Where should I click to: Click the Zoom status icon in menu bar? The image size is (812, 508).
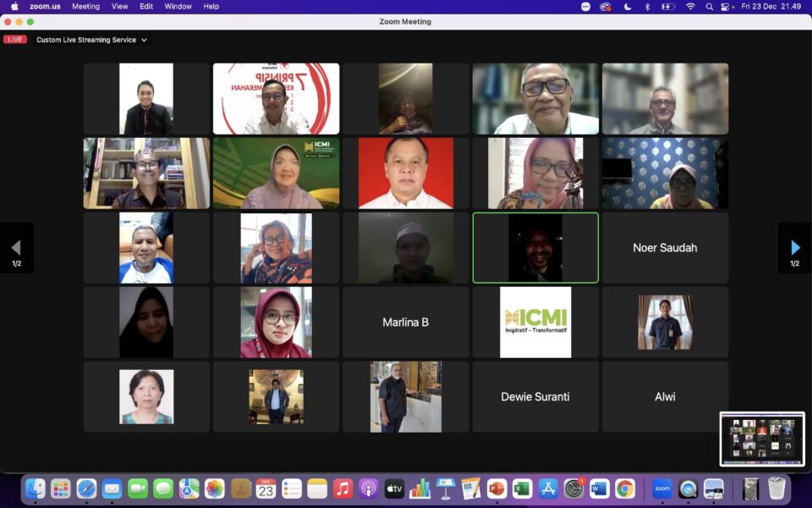pos(586,7)
